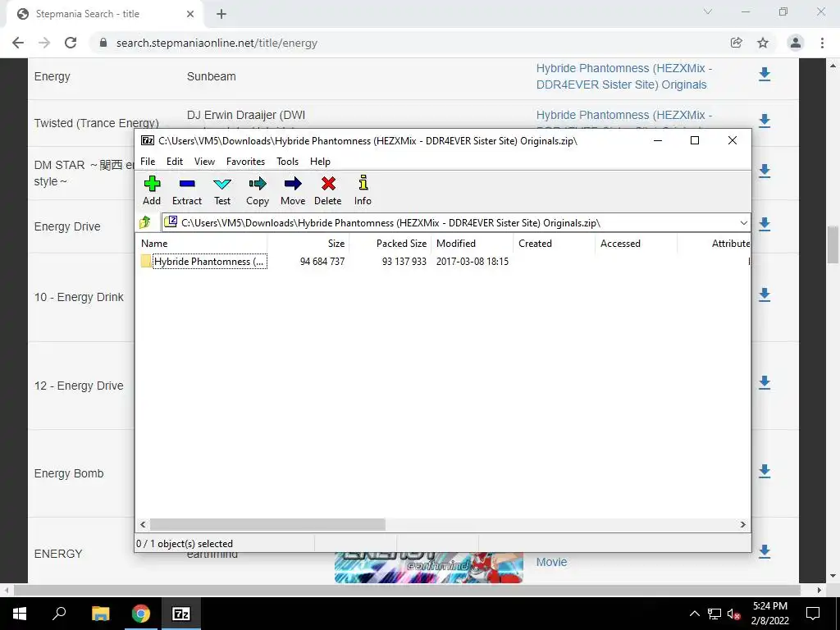Extract archive with the Extract icon
Viewport: 840px width, 630px height.
(x=187, y=190)
